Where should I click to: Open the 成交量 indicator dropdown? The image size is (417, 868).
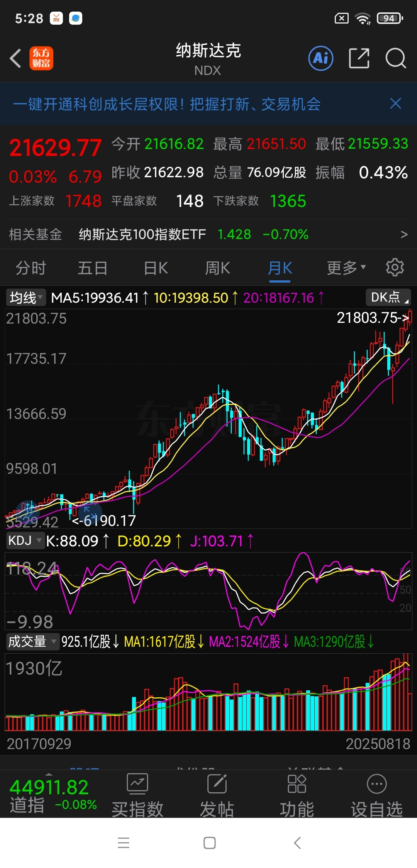(x=32, y=641)
